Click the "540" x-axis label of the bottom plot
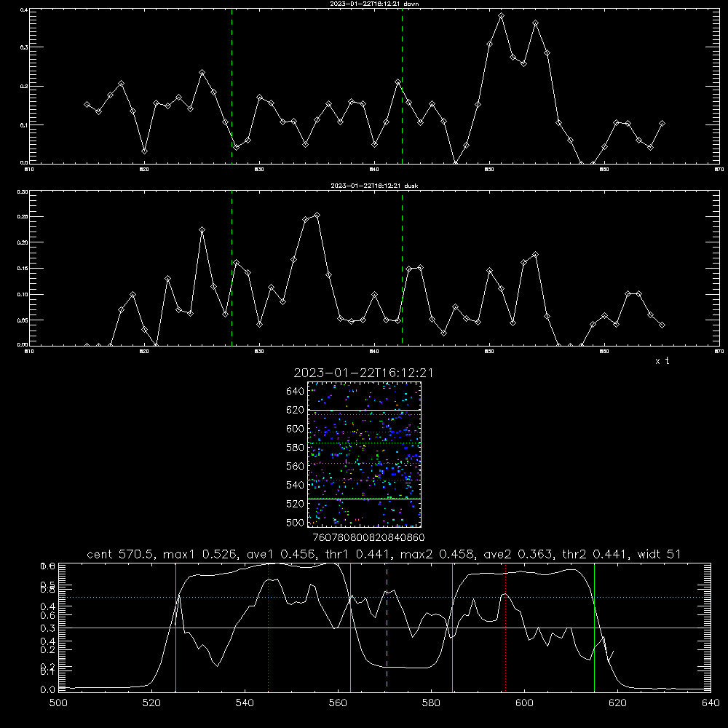 click(x=245, y=703)
